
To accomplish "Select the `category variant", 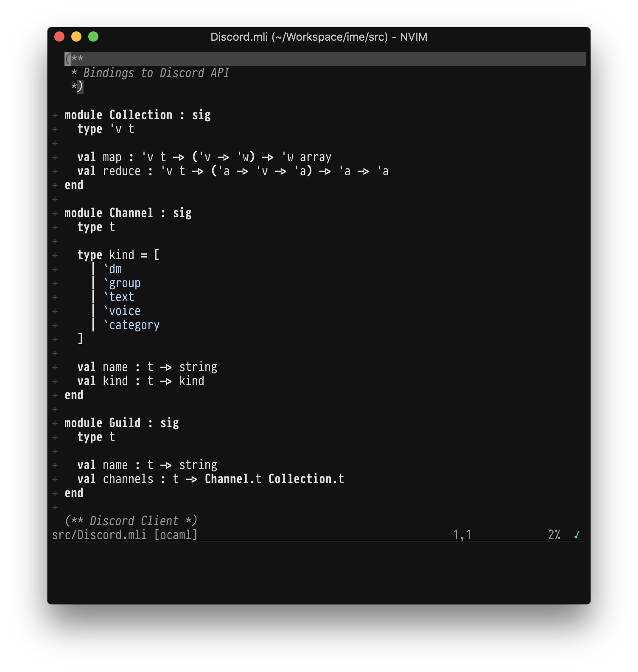I will point(132,325).
